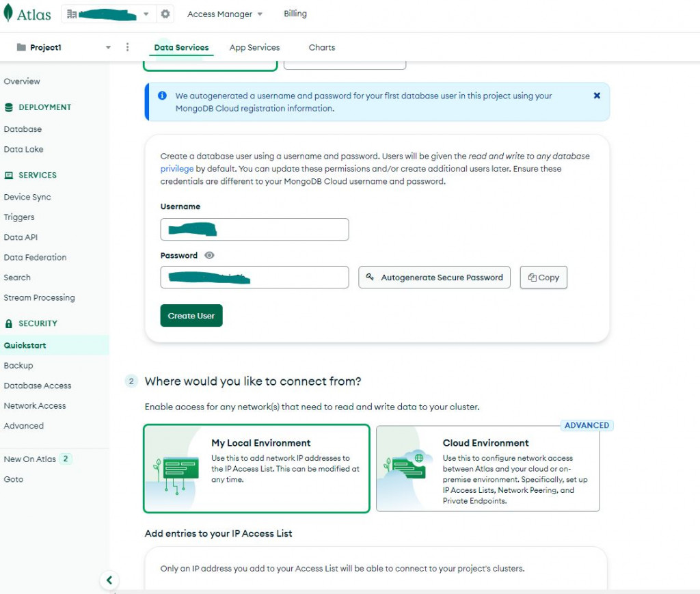Select My Local Environment option
Image resolution: width=700 pixels, height=594 pixels.
tap(257, 468)
